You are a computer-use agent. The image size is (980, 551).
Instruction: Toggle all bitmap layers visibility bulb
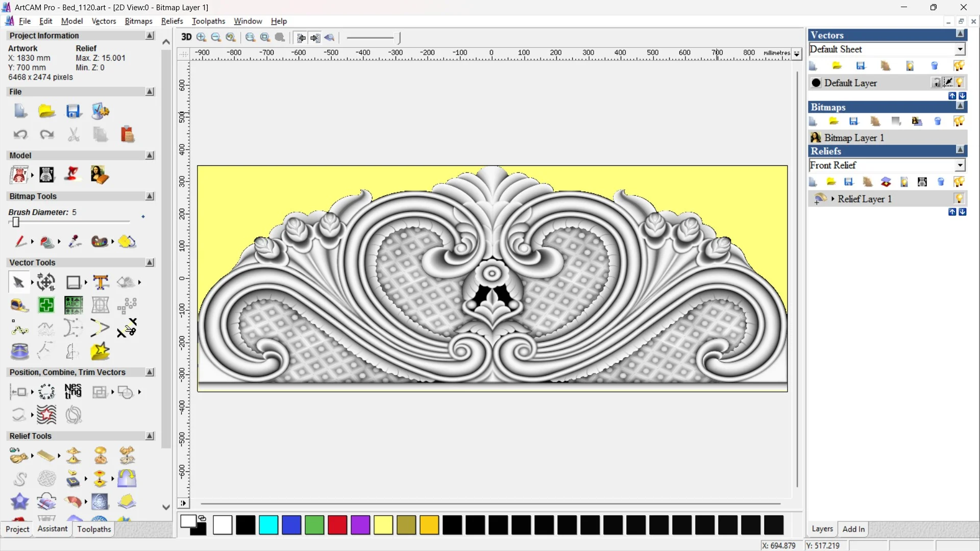[959, 121]
